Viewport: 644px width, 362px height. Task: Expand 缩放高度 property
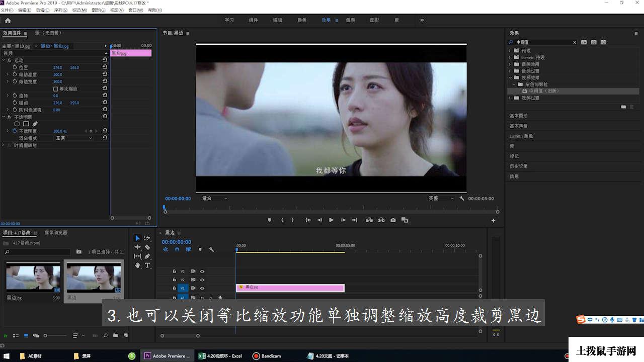(x=8, y=74)
